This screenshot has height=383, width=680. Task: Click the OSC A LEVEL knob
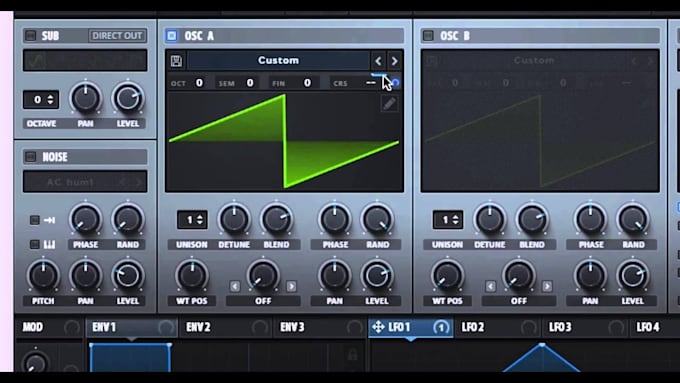pos(377,275)
